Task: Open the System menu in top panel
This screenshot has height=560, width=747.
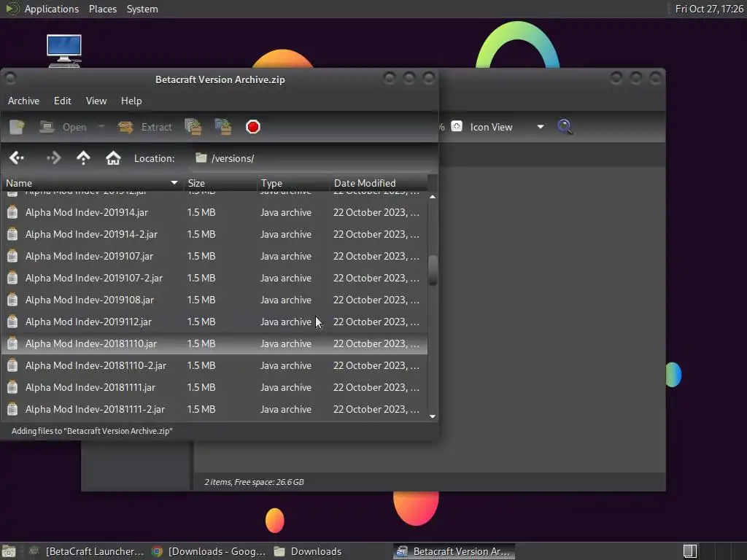Action: click(142, 9)
